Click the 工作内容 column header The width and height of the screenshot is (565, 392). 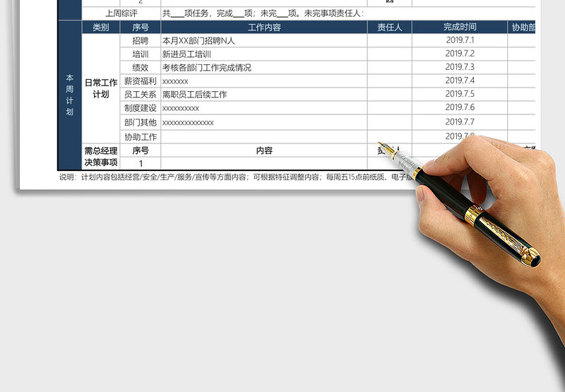coord(264,28)
